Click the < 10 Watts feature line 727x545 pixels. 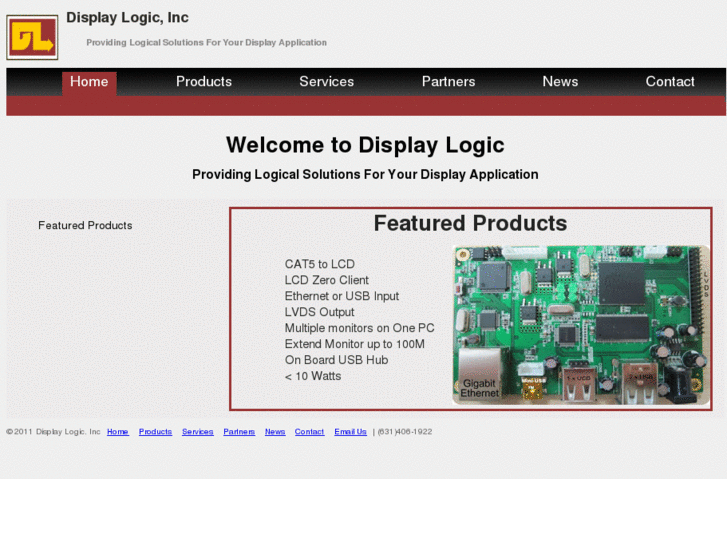313,376
